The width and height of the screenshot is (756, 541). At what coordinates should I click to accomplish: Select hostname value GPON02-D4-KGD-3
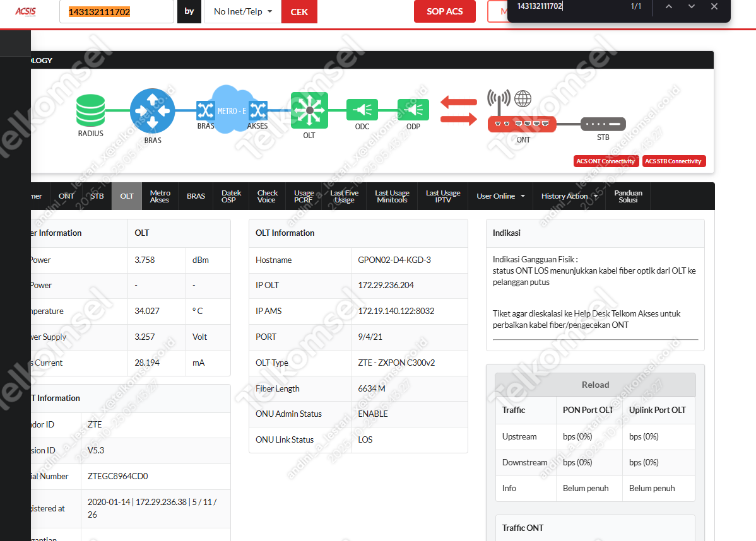click(x=394, y=260)
